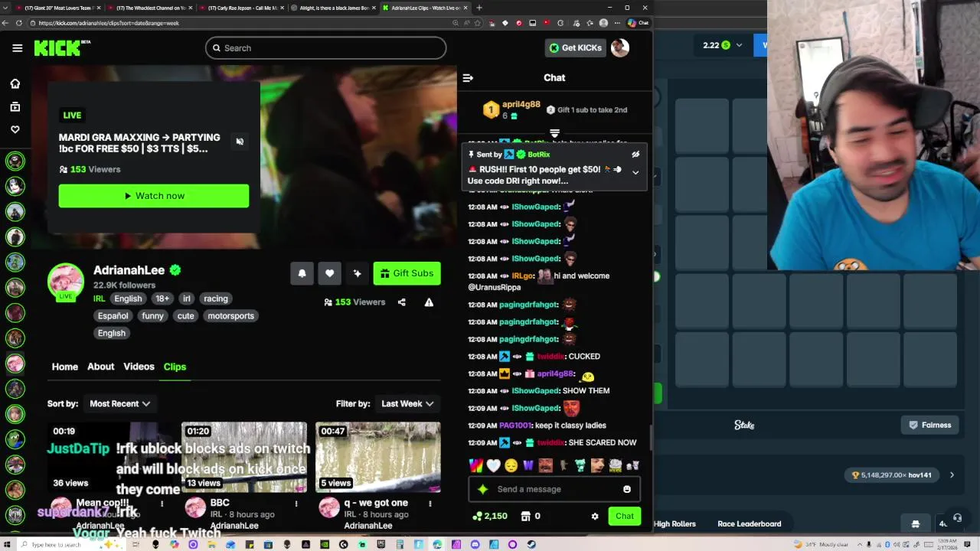This screenshot has width=980, height=551.
Task: Focus the Send a message field
Action: point(554,489)
